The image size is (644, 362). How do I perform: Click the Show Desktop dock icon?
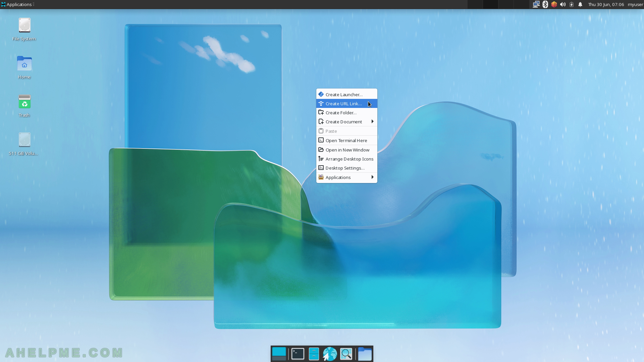279,354
